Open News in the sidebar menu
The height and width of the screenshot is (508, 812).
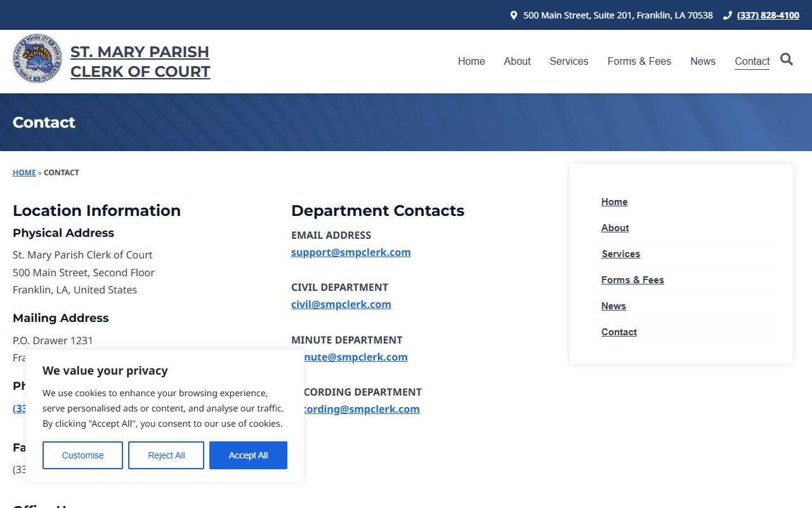pos(613,306)
